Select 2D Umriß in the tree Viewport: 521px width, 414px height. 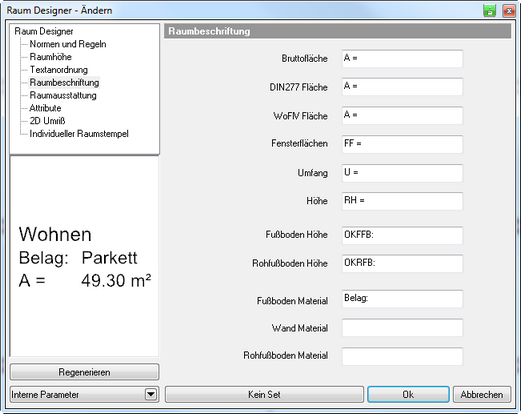pos(47,121)
